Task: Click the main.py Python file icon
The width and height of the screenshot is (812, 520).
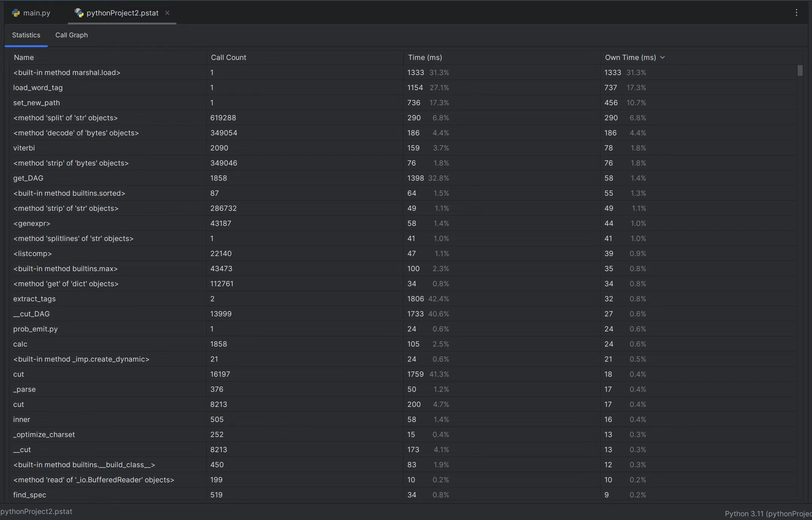Action: click(16, 13)
